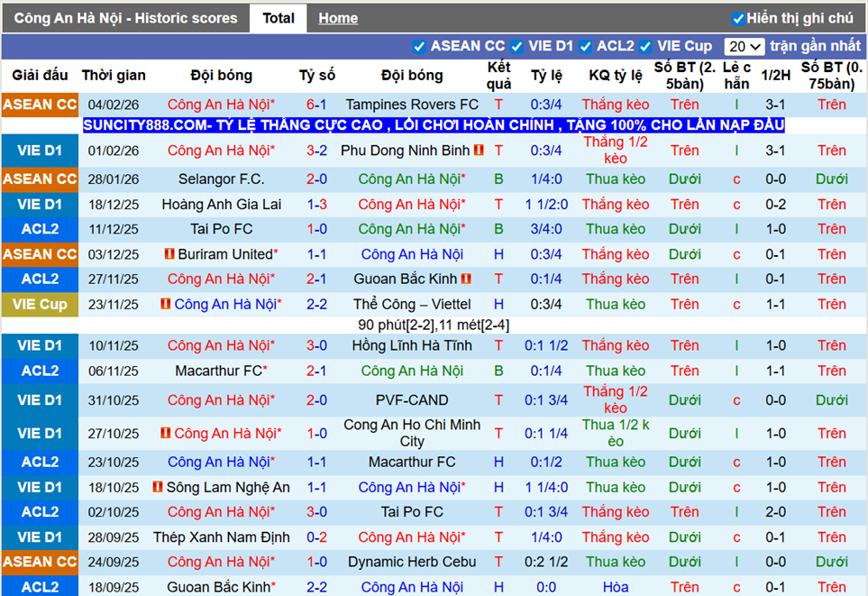This screenshot has width=868, height=596.
Task: Open the 20 recent matches dropdown
Action: [x=744, y=47]
